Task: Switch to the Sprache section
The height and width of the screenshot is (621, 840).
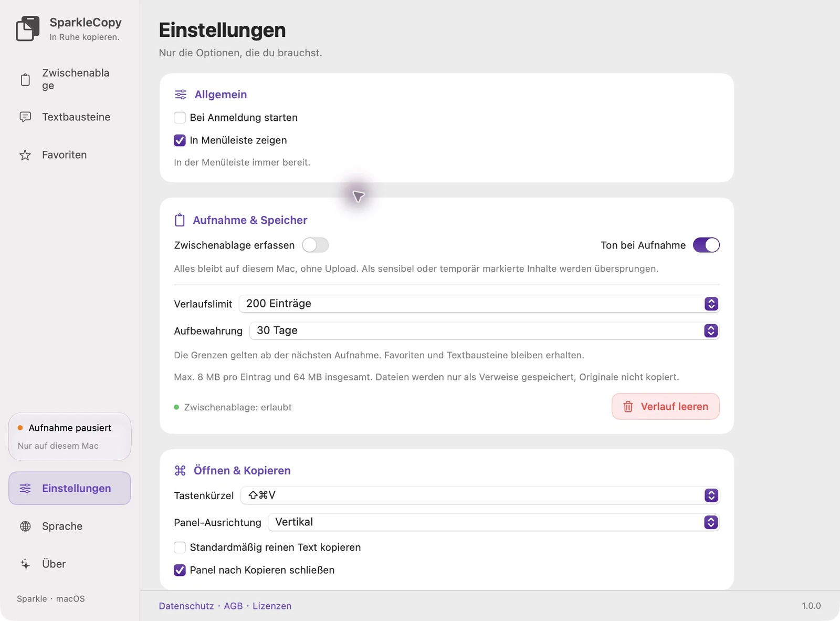Action: coord(70,526)
